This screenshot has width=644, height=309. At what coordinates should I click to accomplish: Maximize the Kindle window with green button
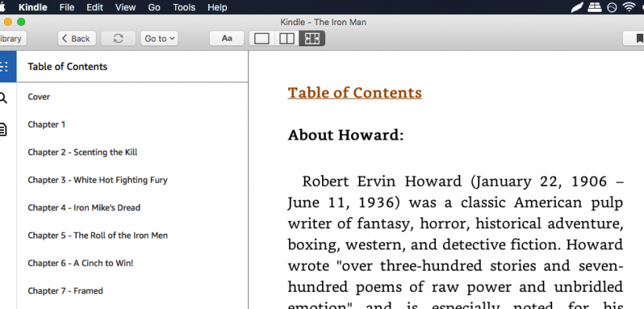coord(21,22)
